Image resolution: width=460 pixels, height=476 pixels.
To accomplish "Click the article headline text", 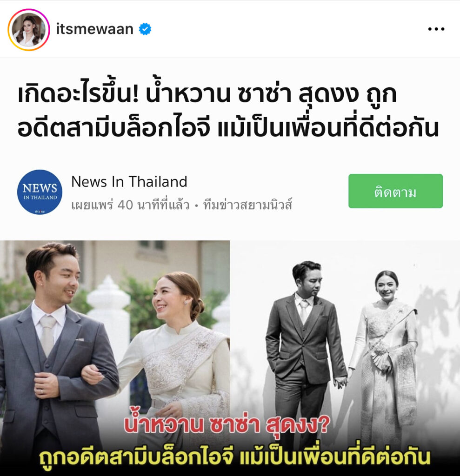I will 228,111.
